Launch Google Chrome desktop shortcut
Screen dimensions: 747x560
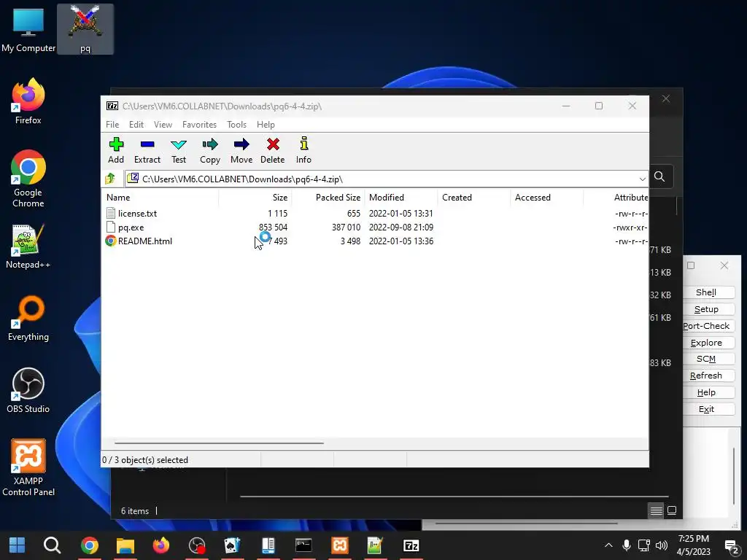point(28,179)
